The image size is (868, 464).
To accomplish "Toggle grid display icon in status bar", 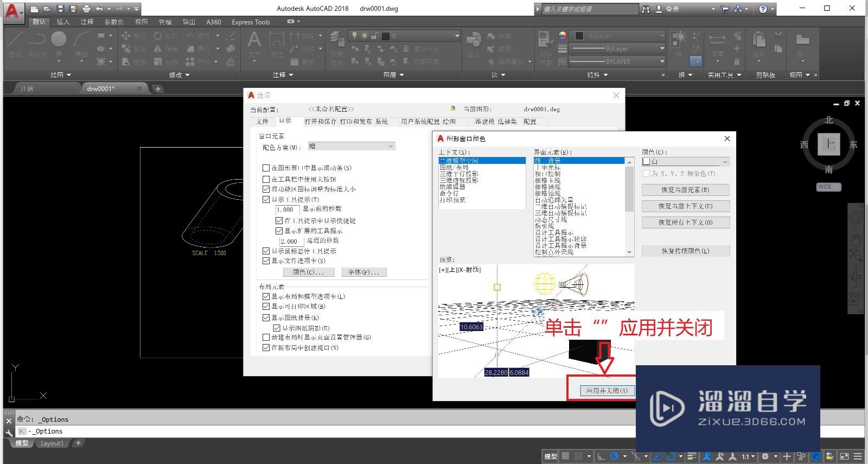I will (x=566, y=456).
